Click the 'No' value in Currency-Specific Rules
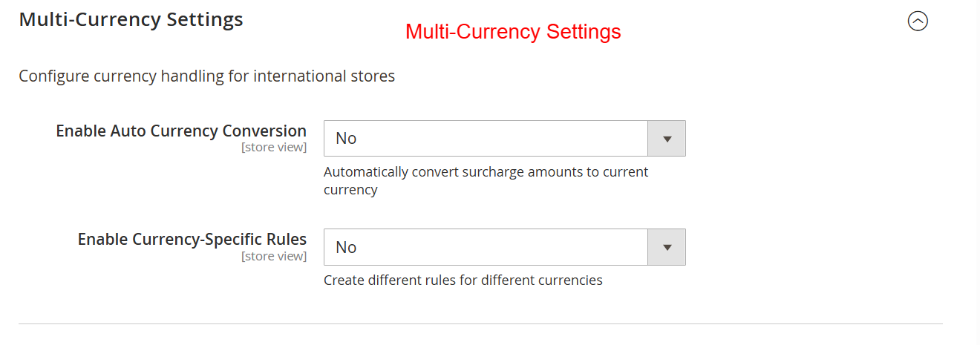The height and width of the screenshot is (345, 980). tap(346, 247)
